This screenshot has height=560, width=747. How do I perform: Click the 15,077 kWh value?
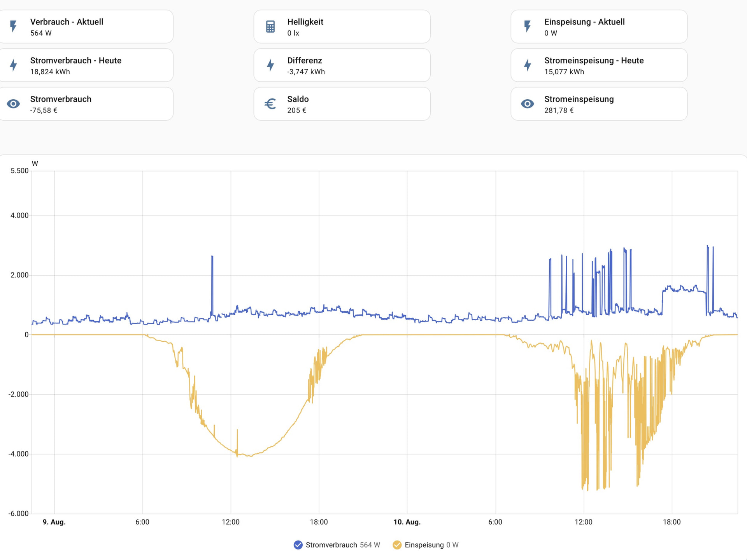pyautogui.click(x=564, y=72)
